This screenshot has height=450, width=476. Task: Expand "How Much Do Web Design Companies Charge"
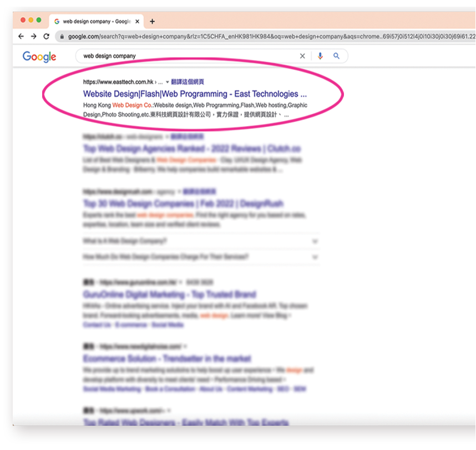315,257
